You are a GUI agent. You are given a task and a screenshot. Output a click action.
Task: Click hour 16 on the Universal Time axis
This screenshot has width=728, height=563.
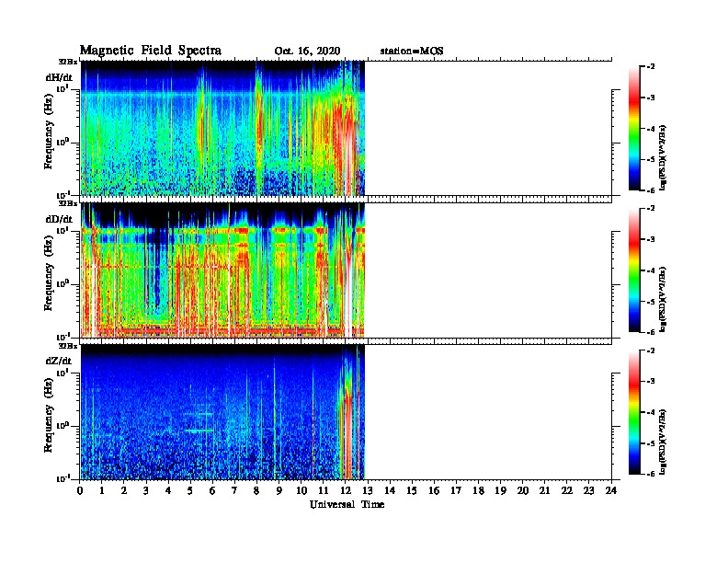tap(434, 491)
